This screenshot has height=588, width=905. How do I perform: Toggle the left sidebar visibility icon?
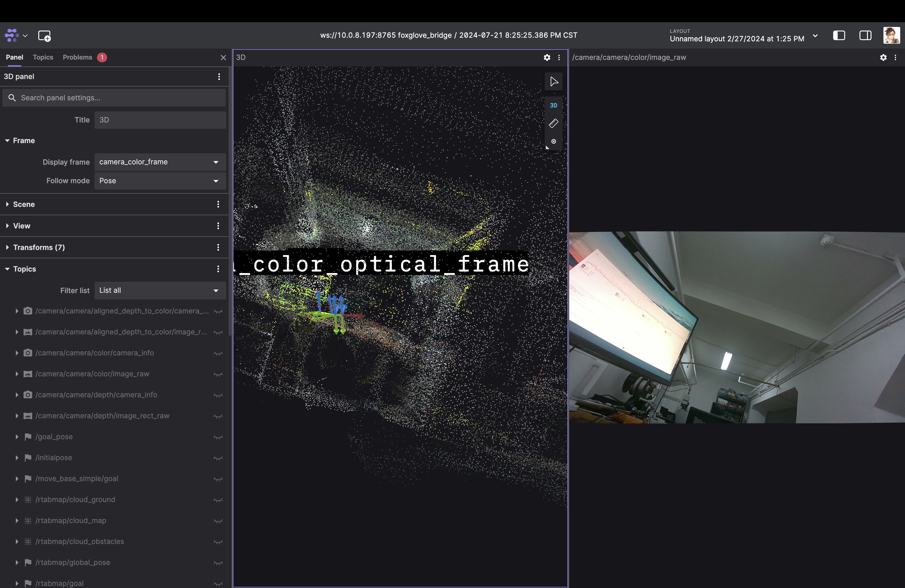click(839, 35)
